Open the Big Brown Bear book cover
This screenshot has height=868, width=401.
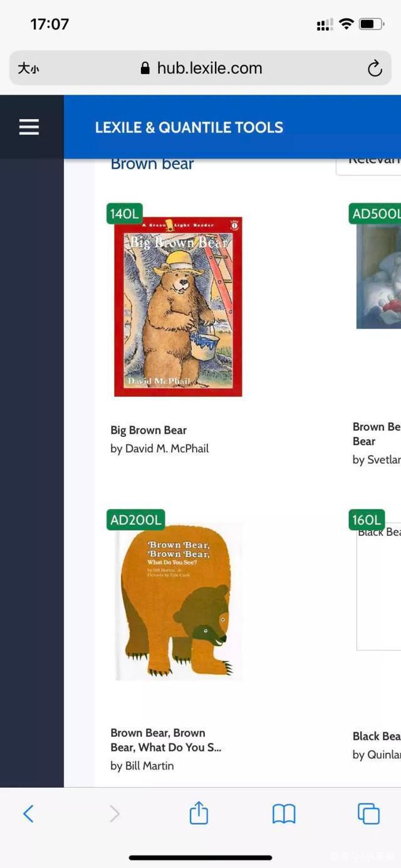tap(178, 306)
